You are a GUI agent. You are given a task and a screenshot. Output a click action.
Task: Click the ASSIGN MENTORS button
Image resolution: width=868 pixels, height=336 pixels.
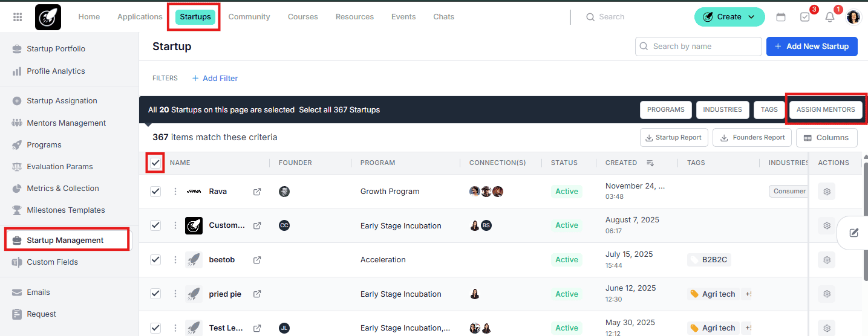pyautogui.click(x=826, y=109)
